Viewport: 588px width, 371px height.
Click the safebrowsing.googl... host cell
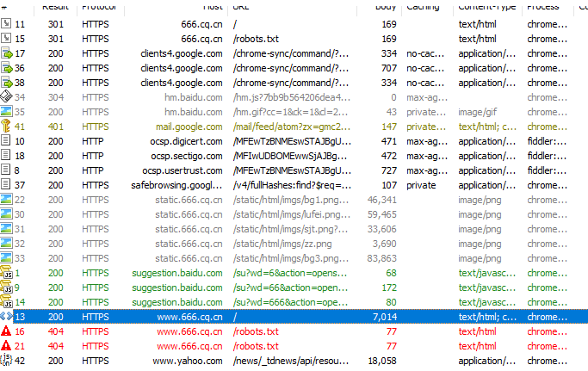pyautogui.click(x=176, y=185)
